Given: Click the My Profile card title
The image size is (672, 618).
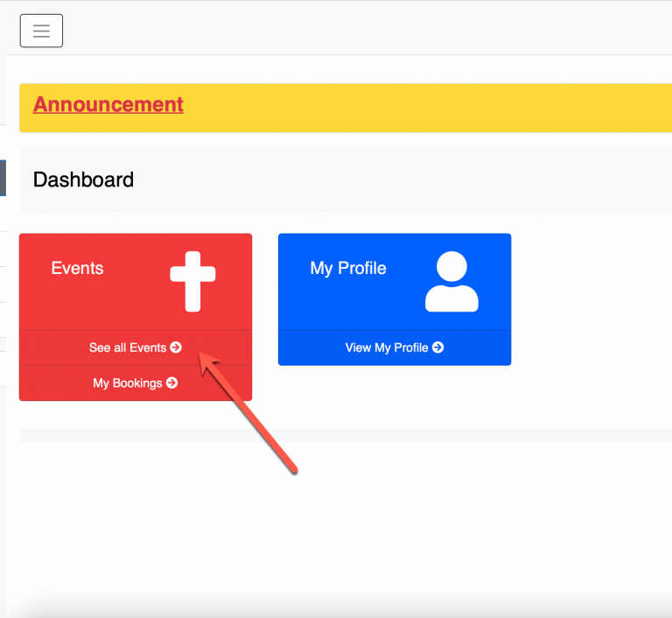Looking at the screenshot, I should coord(348,269).
